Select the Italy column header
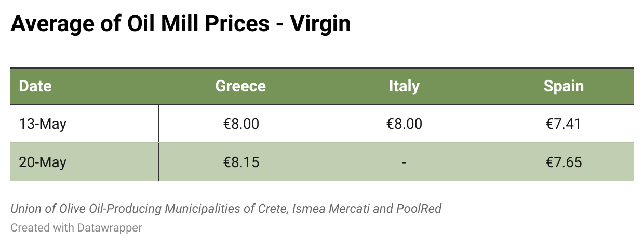644x245 pixels. click(404, 86)
